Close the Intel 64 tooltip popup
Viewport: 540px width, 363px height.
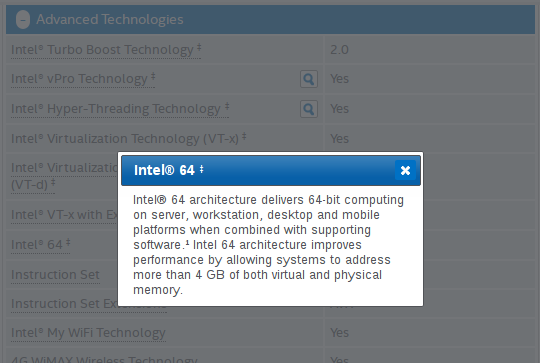click(405, 170)
